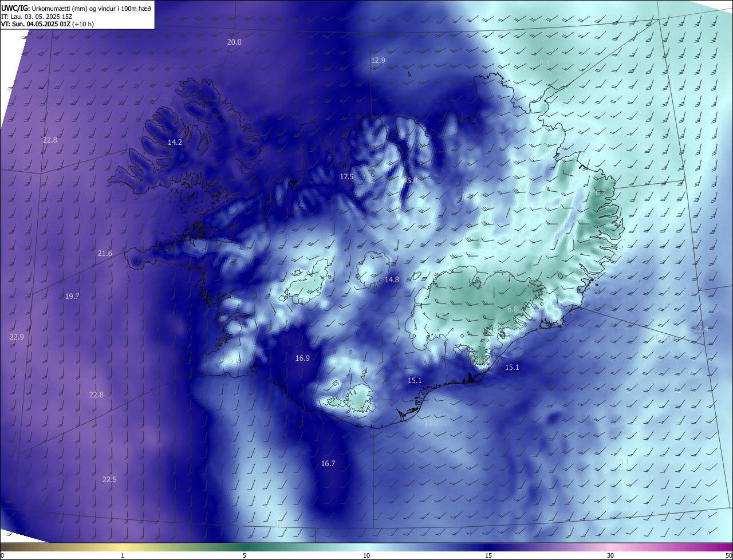This screenshot has height=560, width=733.
Task: Click the 14.2 value over the Westfjords
Action: point(175,142)
